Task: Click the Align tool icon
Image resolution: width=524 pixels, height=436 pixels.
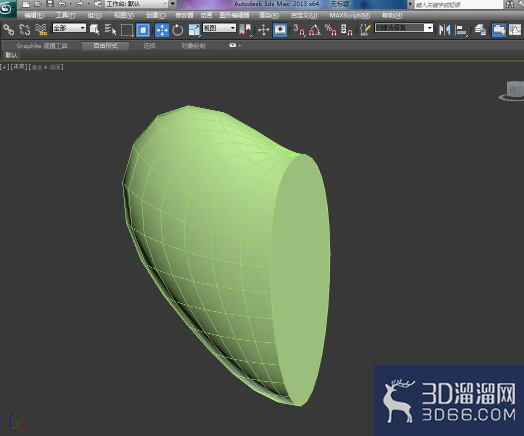Action: coord(462,30)
